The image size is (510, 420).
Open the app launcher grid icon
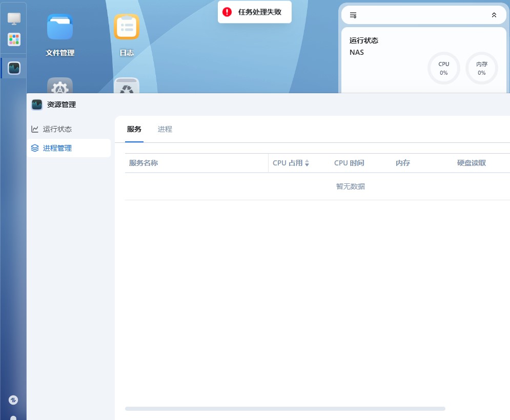(14, 39)
